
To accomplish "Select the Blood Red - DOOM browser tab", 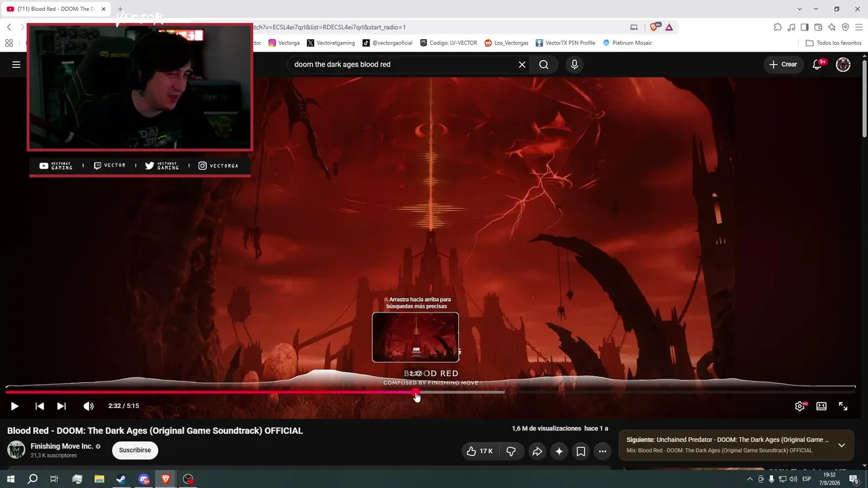I will pyautogui.click(x=56, y=9).
